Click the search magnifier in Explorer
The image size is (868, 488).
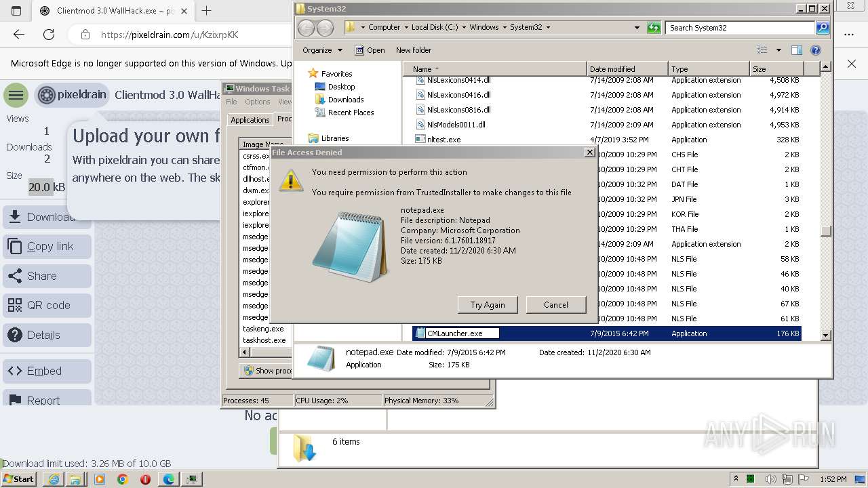click(x=823, y=28)
